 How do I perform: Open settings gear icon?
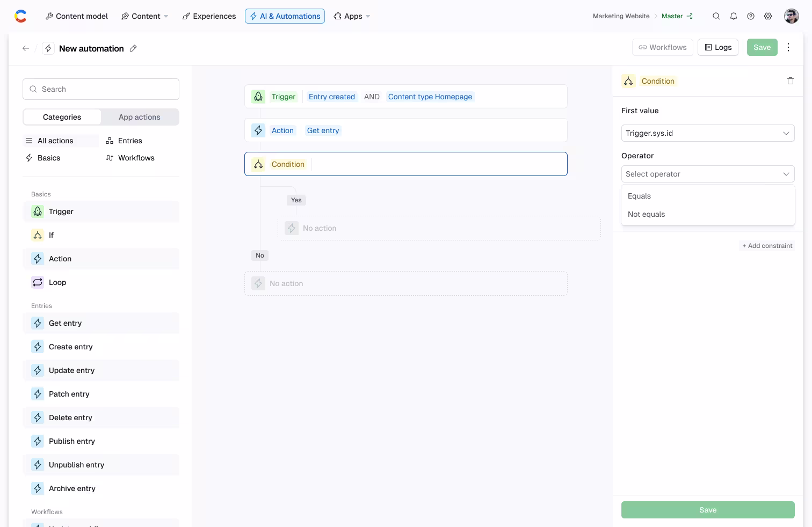pyautogui.click(x=768, y=16)
